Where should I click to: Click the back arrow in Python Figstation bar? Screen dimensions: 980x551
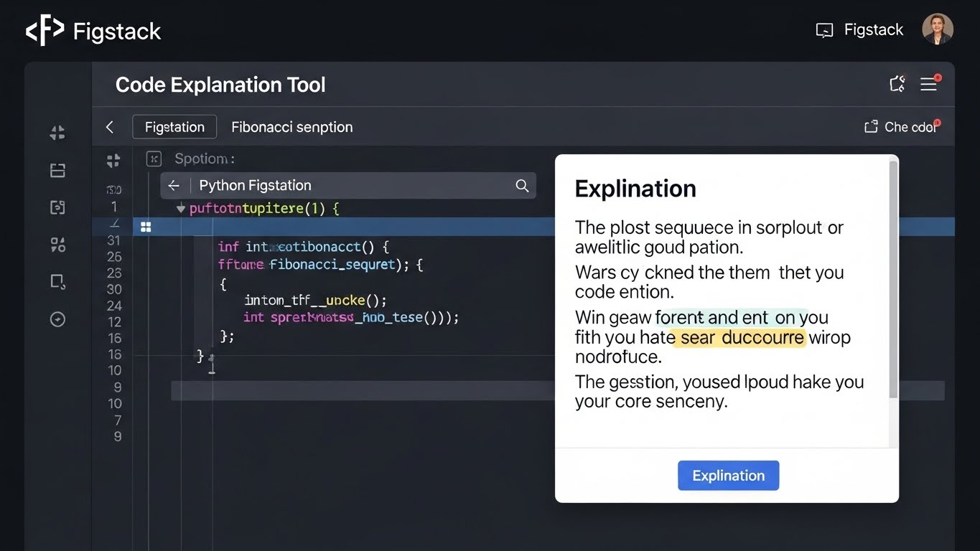click(174, 186)
